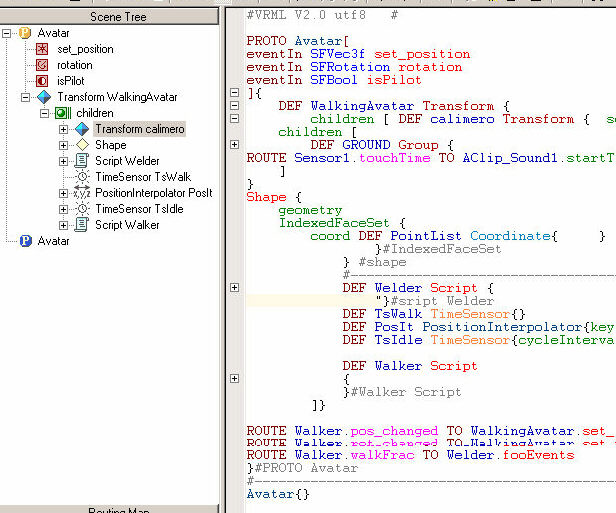
Task: Select 'Transform WalkingAvatar' in the scene tree
Action: click(117, 97)
